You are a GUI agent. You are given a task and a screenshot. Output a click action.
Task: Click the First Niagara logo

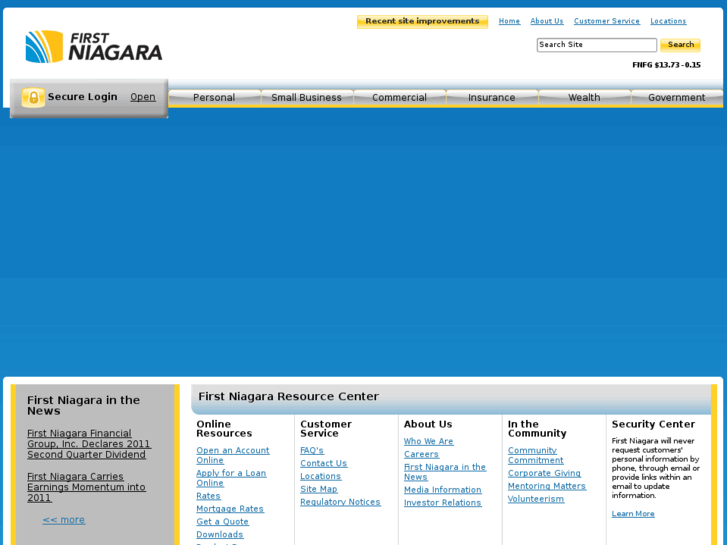[94, 46]
